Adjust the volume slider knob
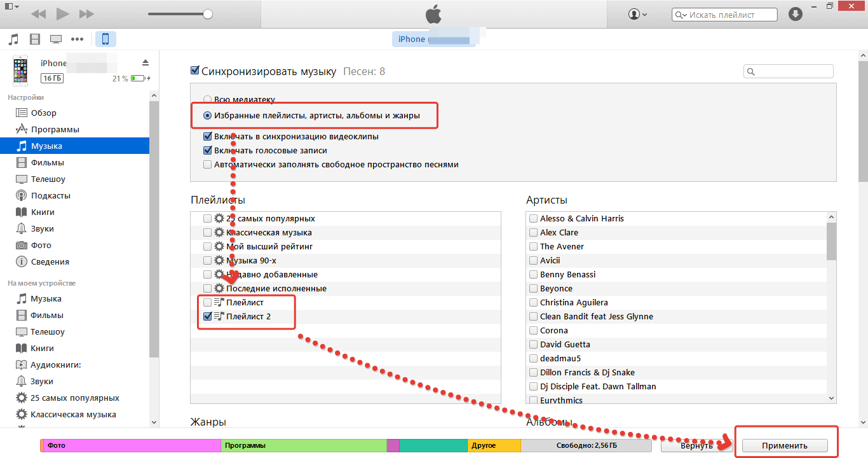Screen dimensions: 868x458 pyautogui.click(x=208, y=13)
